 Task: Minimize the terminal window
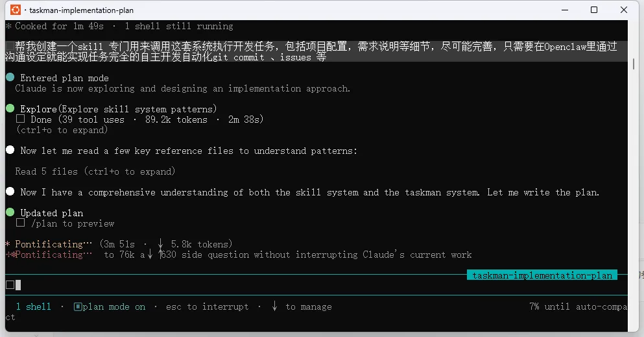click(565, 10)
